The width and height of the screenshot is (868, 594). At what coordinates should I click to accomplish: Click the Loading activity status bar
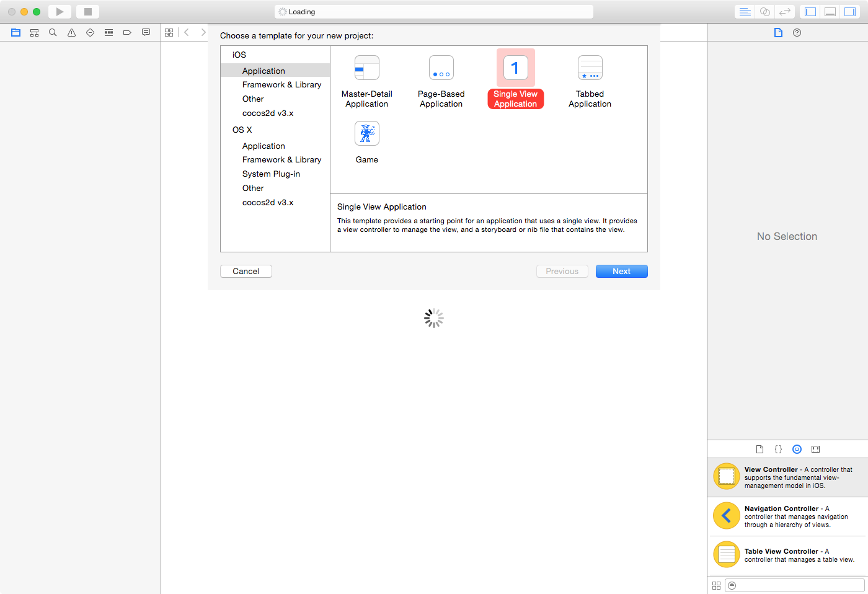(x=434, y=12)
